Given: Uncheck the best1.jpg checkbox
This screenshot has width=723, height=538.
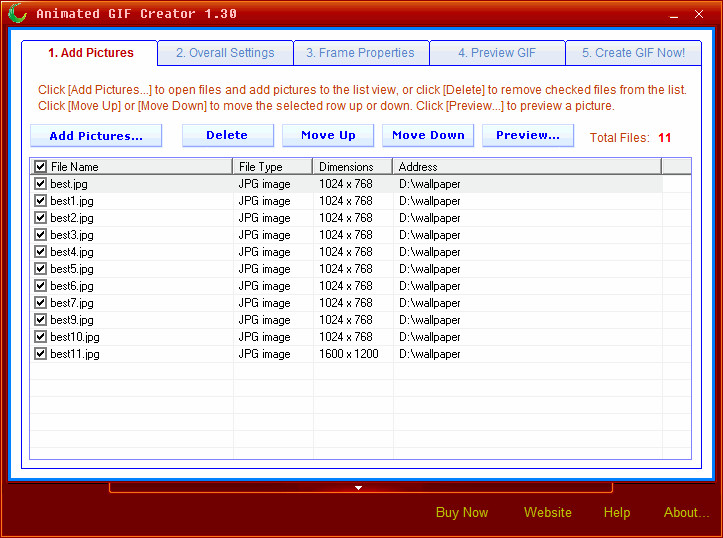Looking at the screenshot, I should coord(41,201).
